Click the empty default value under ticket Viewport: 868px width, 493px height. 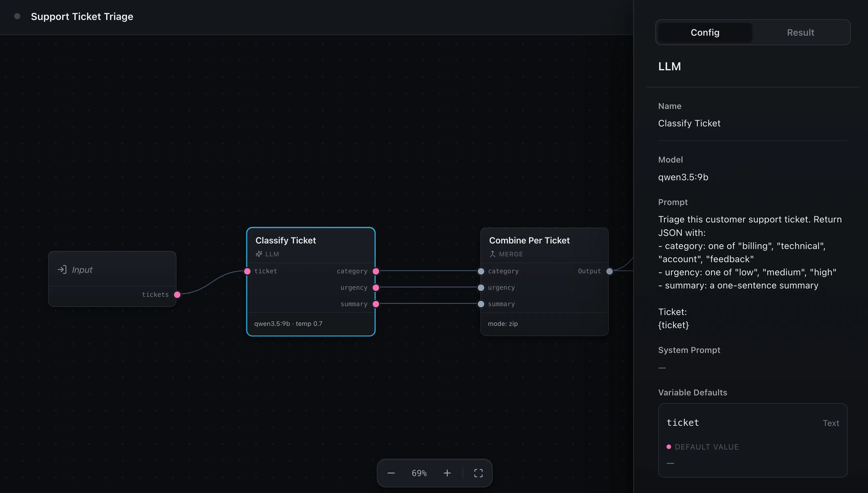point(670,463)
